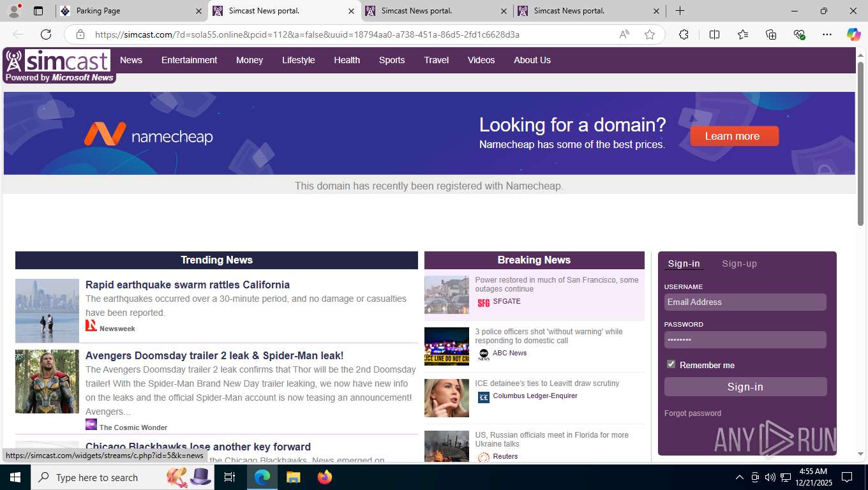This screenshot has height=490, width=868.
Task: Open Copilot icon in Edge toolbar
Action: (853, 34)
